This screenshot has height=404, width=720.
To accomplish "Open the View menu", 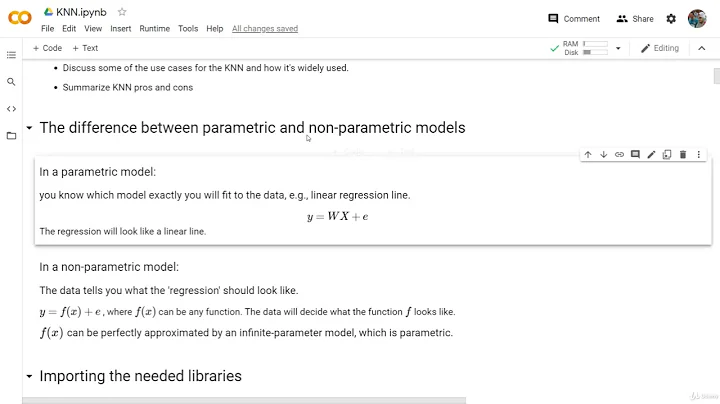I will click(93, 28).
